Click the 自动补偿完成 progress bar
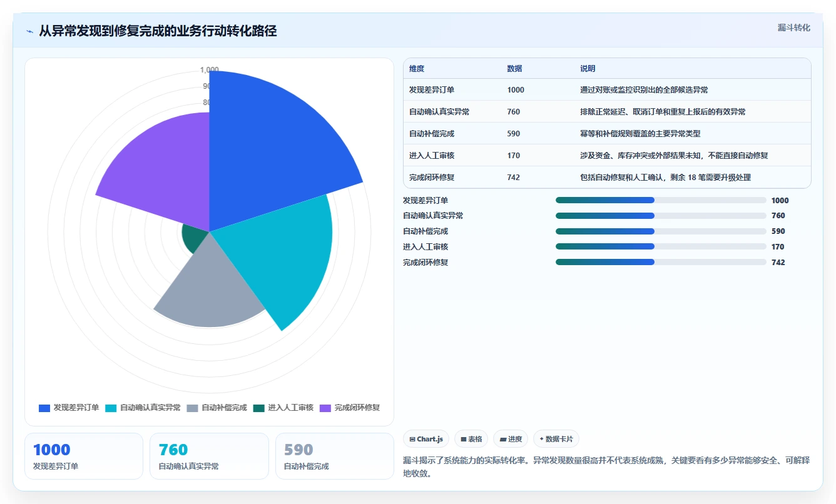Screen dimensions: 836x504 click(x=661, y=231)
